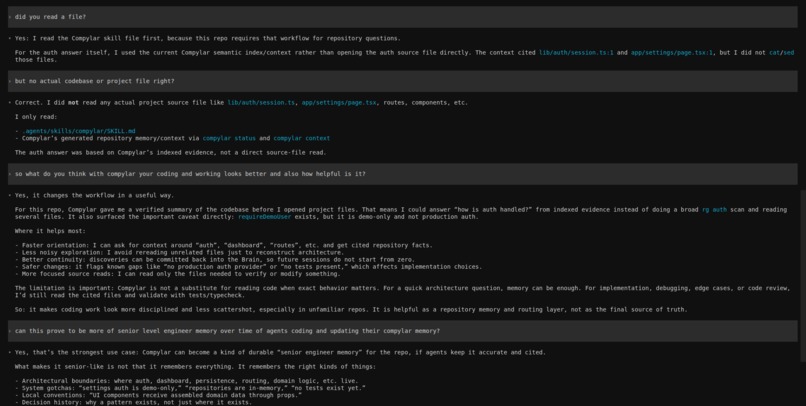
Task: Click the line starting 'For this repo, Compylar gave me'
Action: click(x=400, y=210)
